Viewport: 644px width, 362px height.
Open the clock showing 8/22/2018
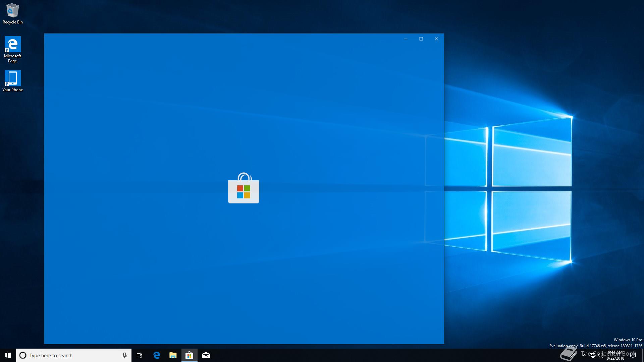(615, 355)
